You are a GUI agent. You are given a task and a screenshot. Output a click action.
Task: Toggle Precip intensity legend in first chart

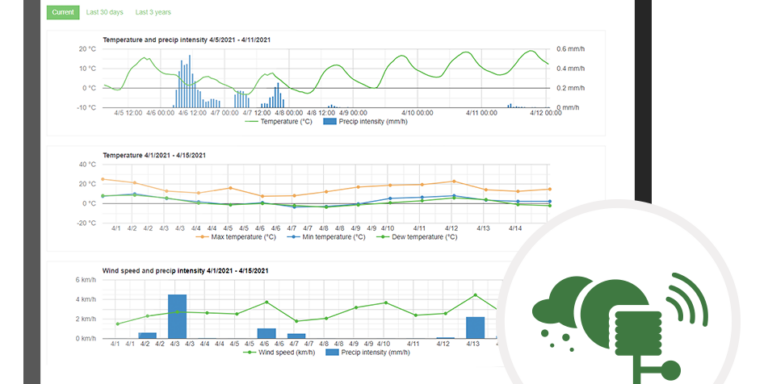pos(366,121)
